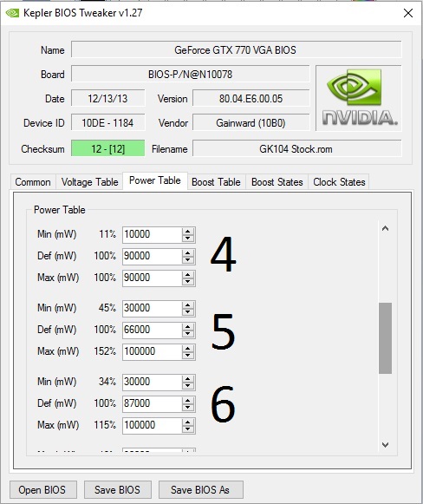
Task: Decrease the 115% Max 100000 down arrow
Action: click(188, 429)
